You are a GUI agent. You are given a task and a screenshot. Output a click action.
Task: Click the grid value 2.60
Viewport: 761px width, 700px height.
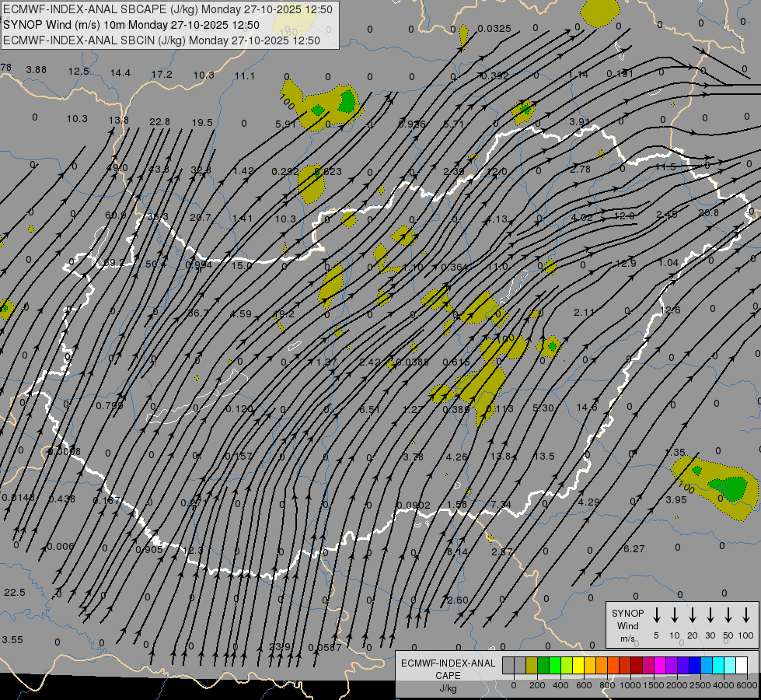coord(458,600)
